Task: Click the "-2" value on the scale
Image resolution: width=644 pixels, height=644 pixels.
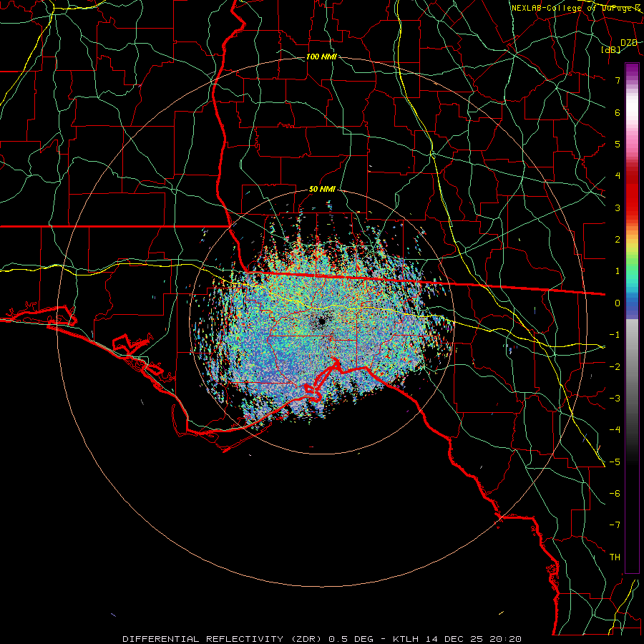Action: 615,367
